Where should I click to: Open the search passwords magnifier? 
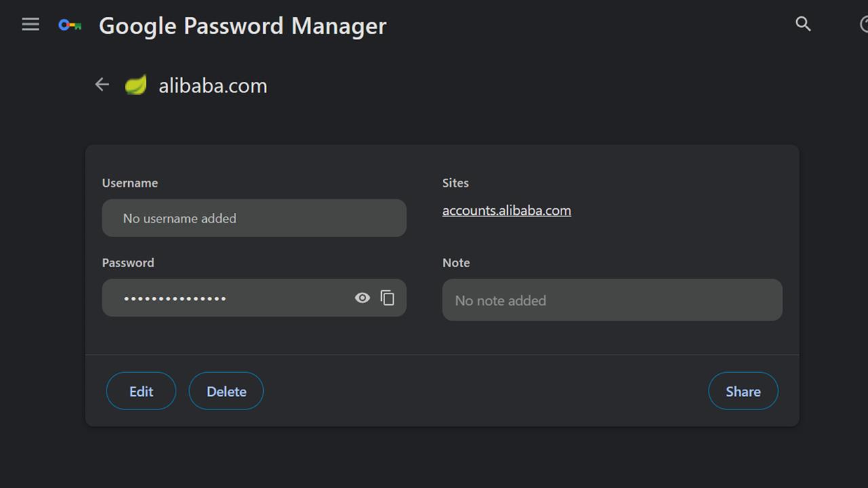803,24
